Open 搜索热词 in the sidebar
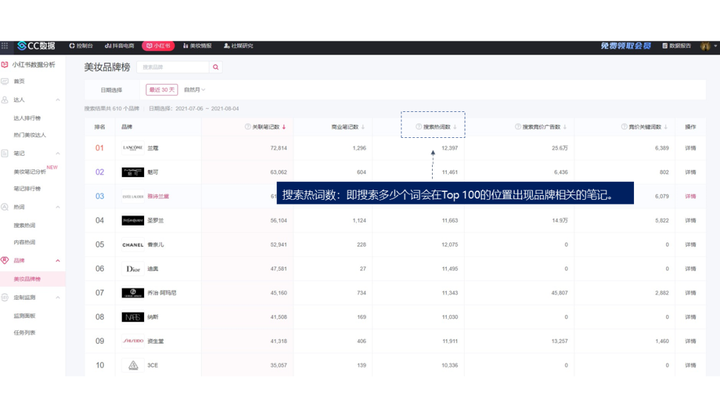The width and height of the screenshot is (720, 405). click(24, 225)
